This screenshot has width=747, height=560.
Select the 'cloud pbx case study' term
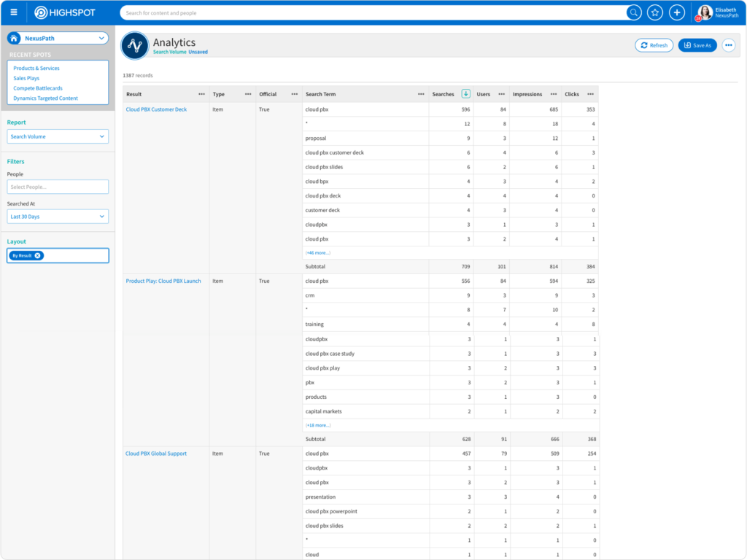click(330, 354)
